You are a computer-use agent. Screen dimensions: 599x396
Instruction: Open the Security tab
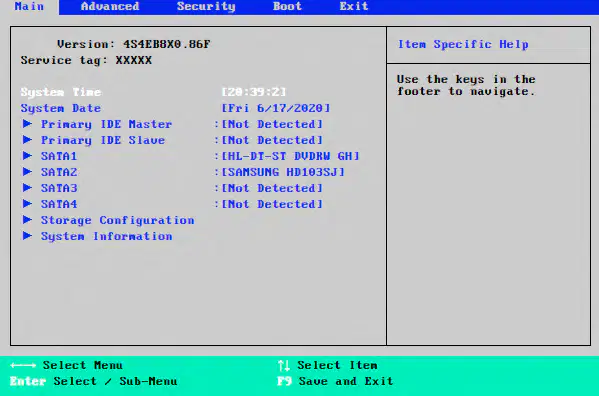pyautogui.click(x=206, y=7)
